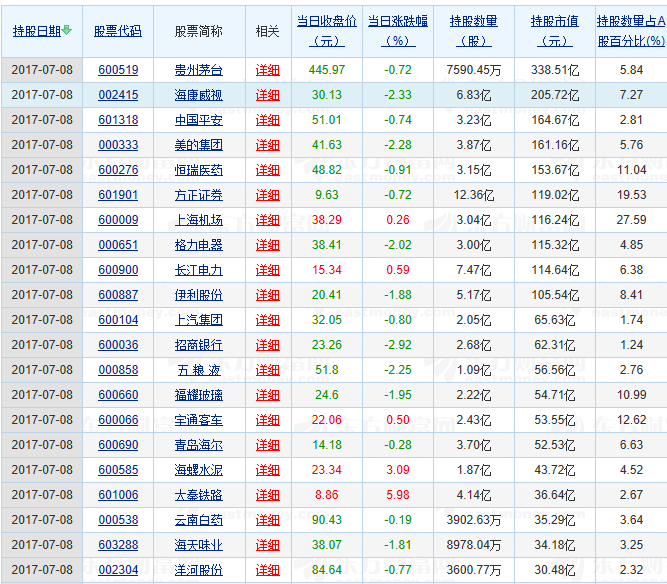The image size is (667, 584).
Task: Select 格力电器 stock name link
Action: click(198, 245)
